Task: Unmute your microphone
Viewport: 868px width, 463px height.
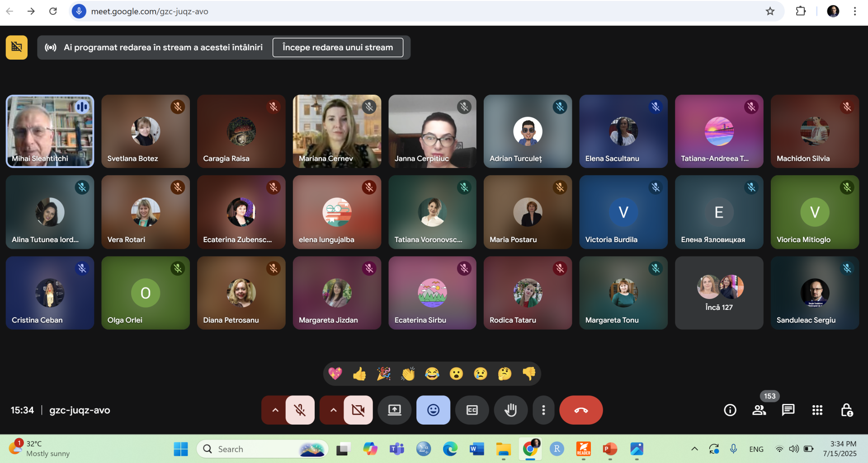Action: pyautogui.click(x=300, y=410)
